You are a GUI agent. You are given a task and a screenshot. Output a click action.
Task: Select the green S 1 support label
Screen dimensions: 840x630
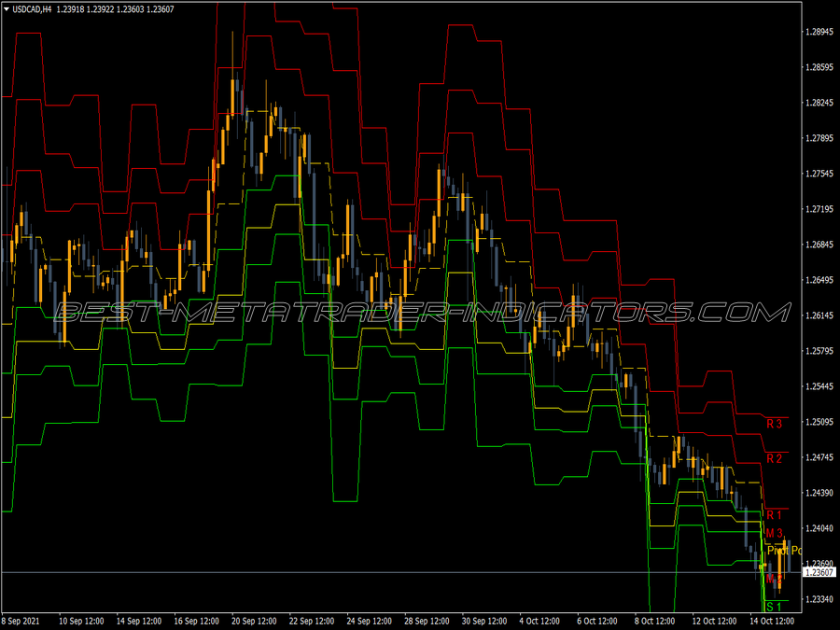pos(774,607)
